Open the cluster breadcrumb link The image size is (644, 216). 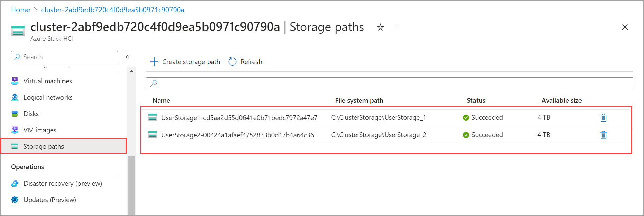tap(112, 10)
